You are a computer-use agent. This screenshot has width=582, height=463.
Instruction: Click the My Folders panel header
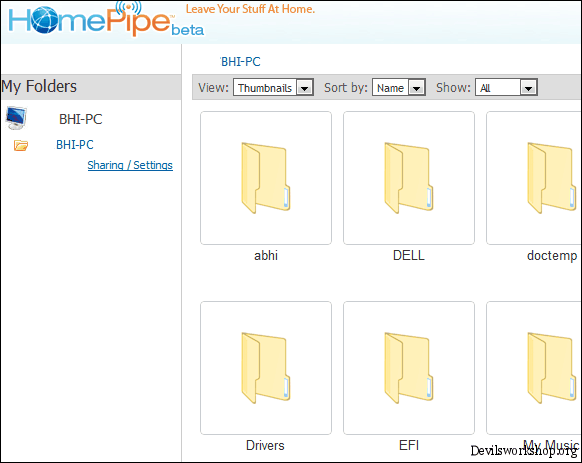coord(91,87)
